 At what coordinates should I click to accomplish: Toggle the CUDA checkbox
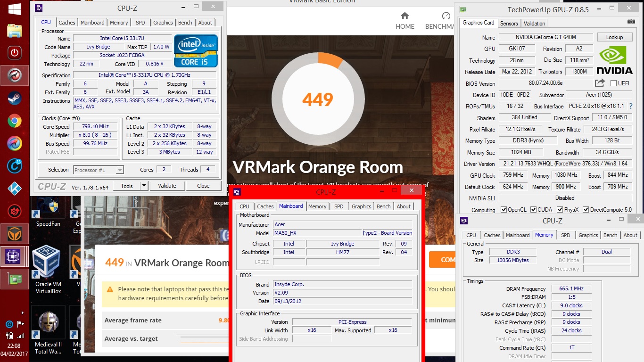(534, 209)
